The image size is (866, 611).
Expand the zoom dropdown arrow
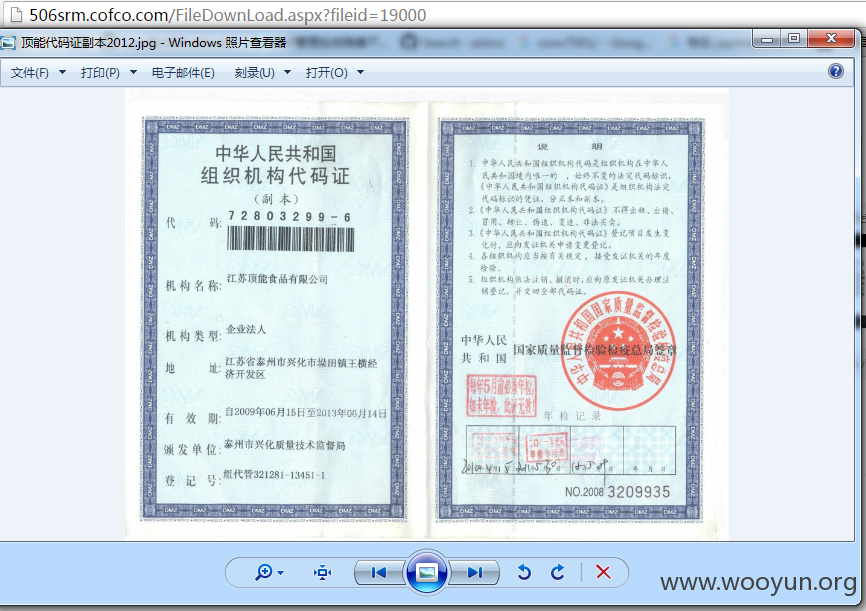point(281,573)
